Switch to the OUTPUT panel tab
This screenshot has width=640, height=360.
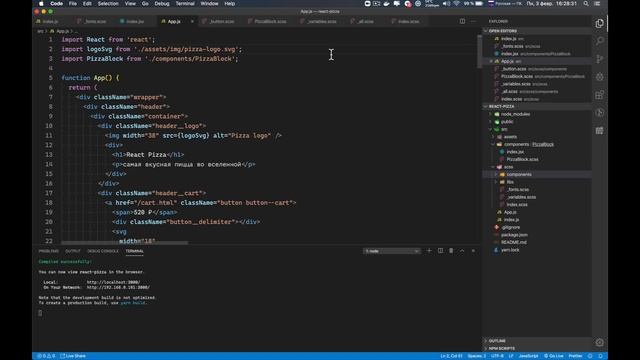[73, 251]
